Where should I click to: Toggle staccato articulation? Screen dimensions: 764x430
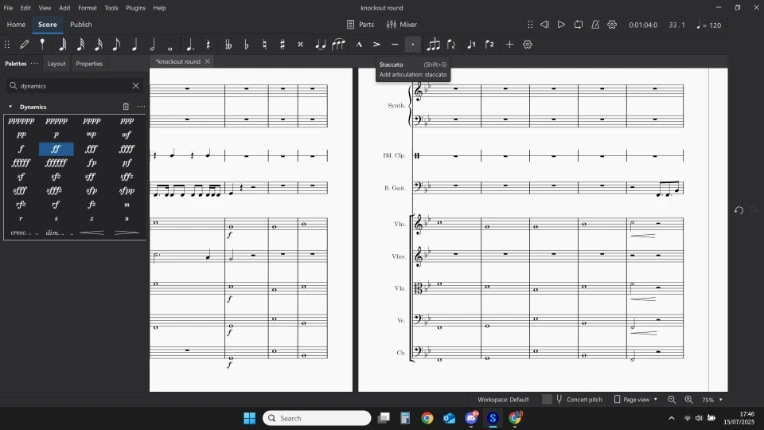coord(413,45)
